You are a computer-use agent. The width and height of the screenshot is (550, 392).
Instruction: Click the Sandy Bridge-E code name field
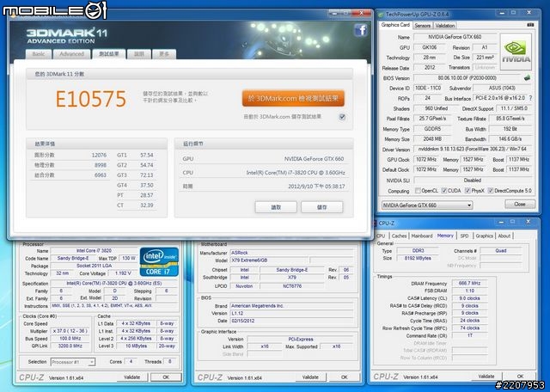(73, 258)
